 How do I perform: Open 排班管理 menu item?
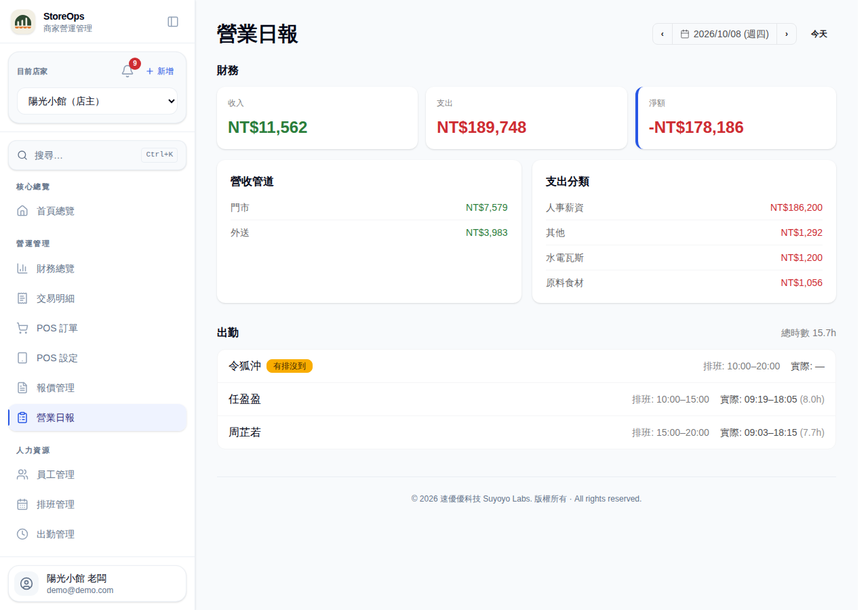coord(97,504)
